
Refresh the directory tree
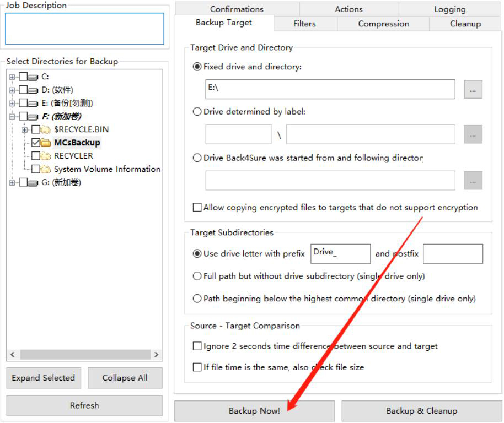(84, 405)
